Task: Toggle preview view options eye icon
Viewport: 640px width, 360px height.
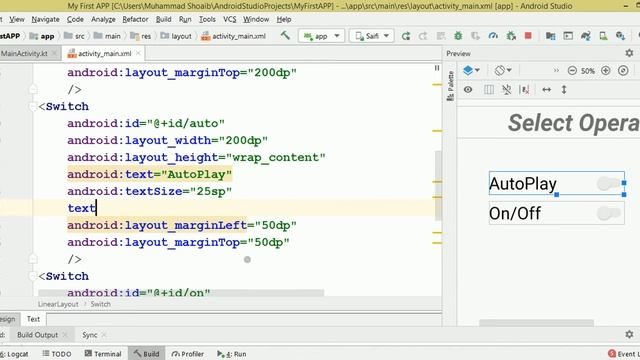Action: pyautogui.click(x=468, y=89)
